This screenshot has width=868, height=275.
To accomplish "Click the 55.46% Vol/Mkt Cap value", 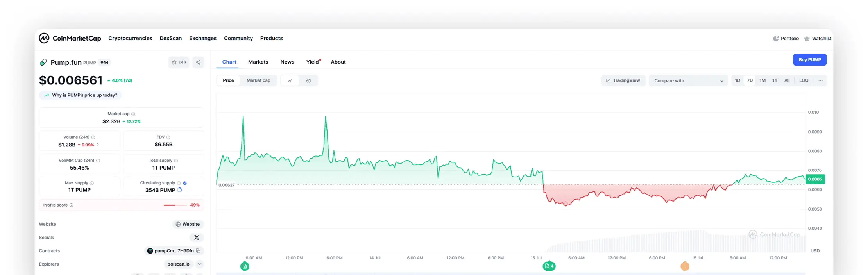I will (x=79, y=168).
